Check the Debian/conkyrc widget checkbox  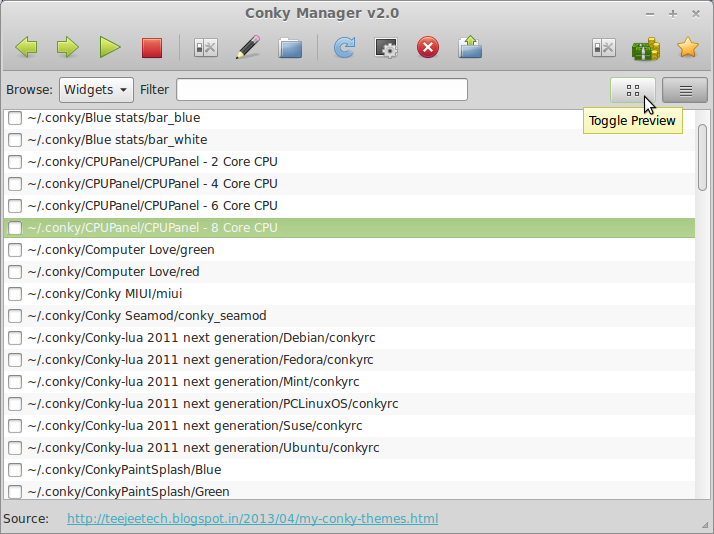(x=15, y=338)
